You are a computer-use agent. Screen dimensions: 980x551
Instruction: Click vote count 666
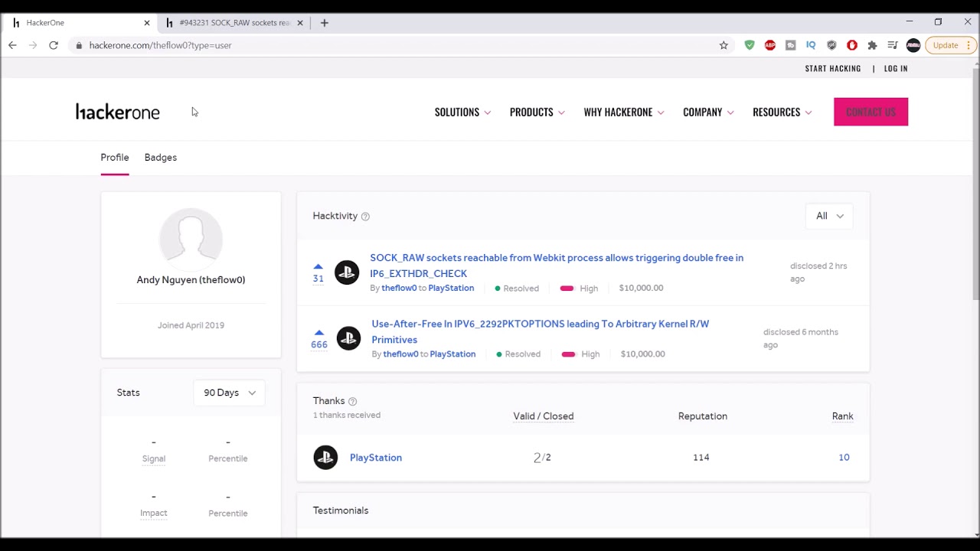coord(319,345)
